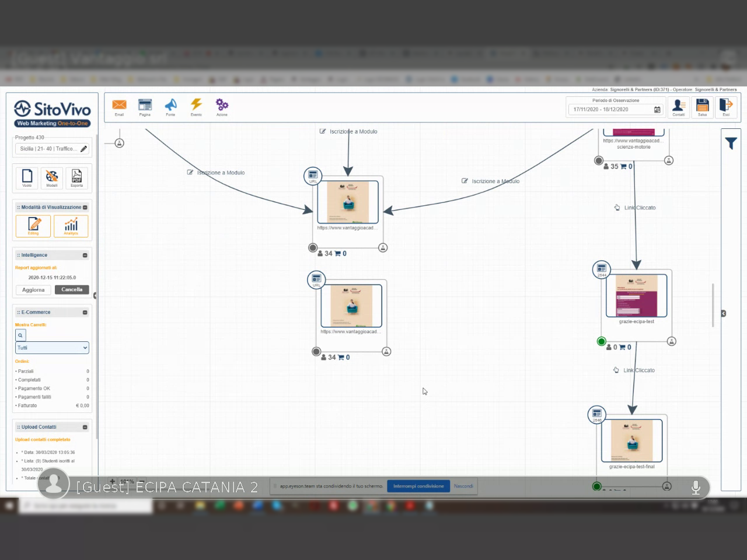Click lower Link Cliccato edge label

tap(634, 370)
